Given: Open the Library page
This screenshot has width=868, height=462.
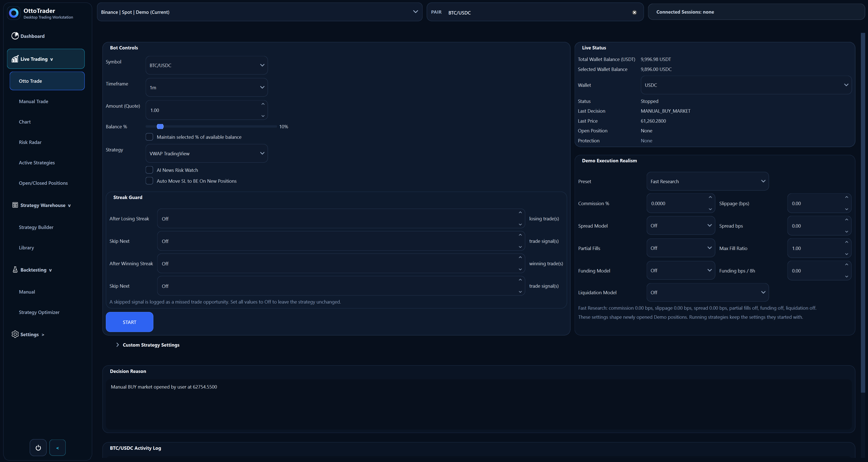Looking at the screenshot, I should 26,248.
